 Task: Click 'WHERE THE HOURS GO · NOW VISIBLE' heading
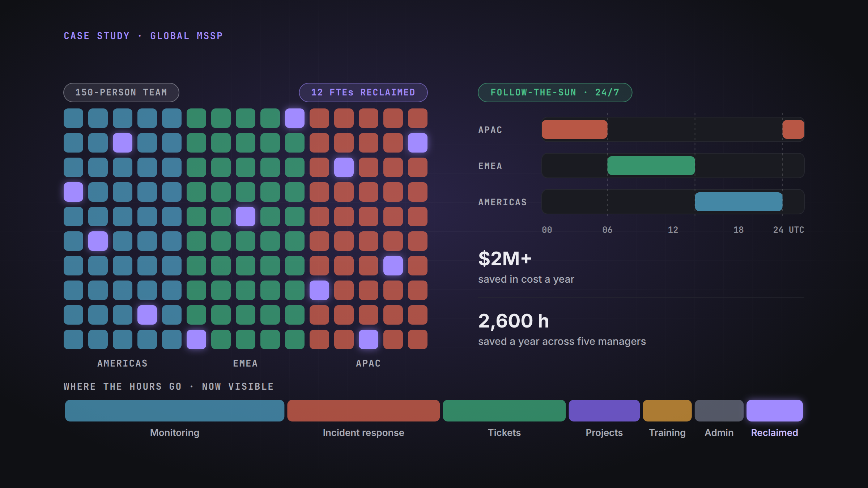(169, 386)
